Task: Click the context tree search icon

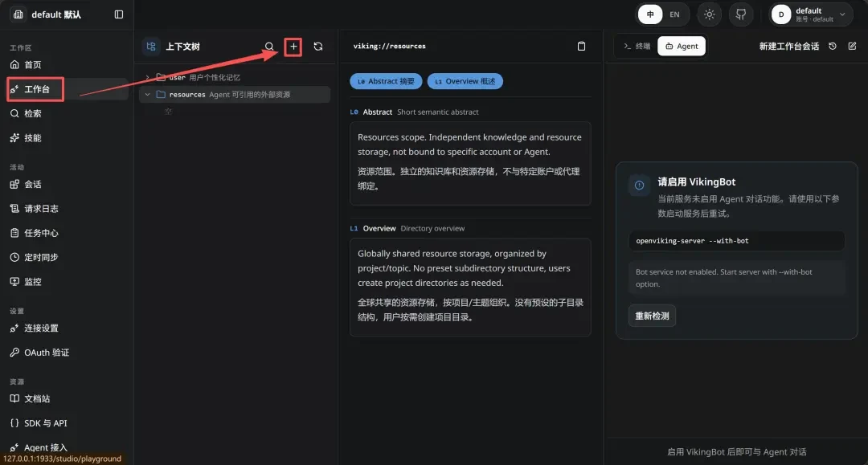Action: [269, 47]
